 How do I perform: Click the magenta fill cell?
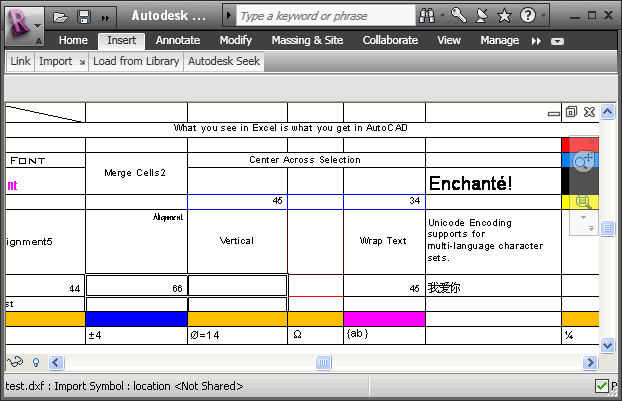point(384,319)
